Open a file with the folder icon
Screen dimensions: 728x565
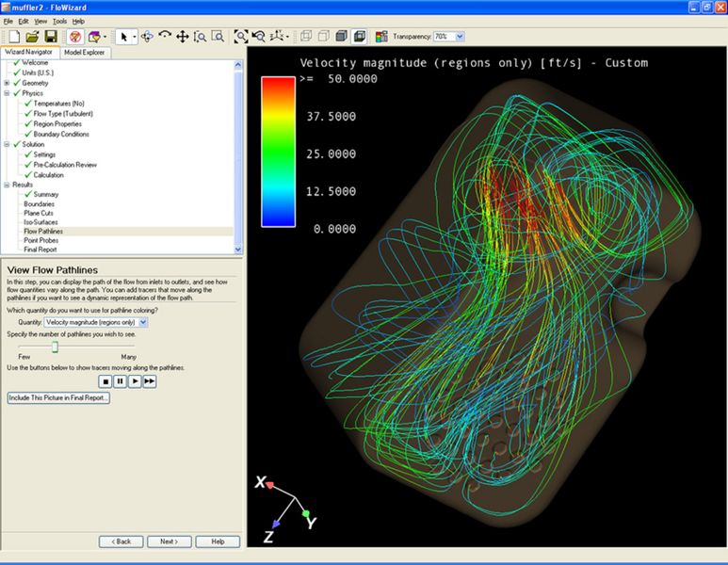click(x=33, y=36)
